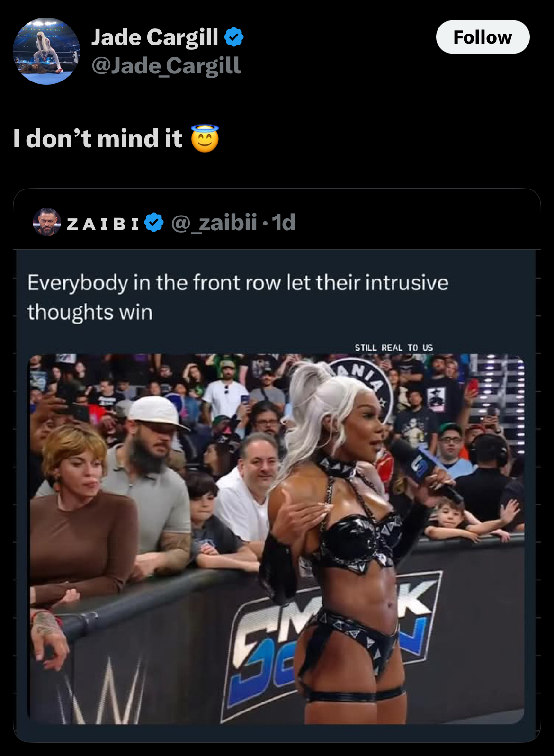Click the 1d timestamp

284,223
